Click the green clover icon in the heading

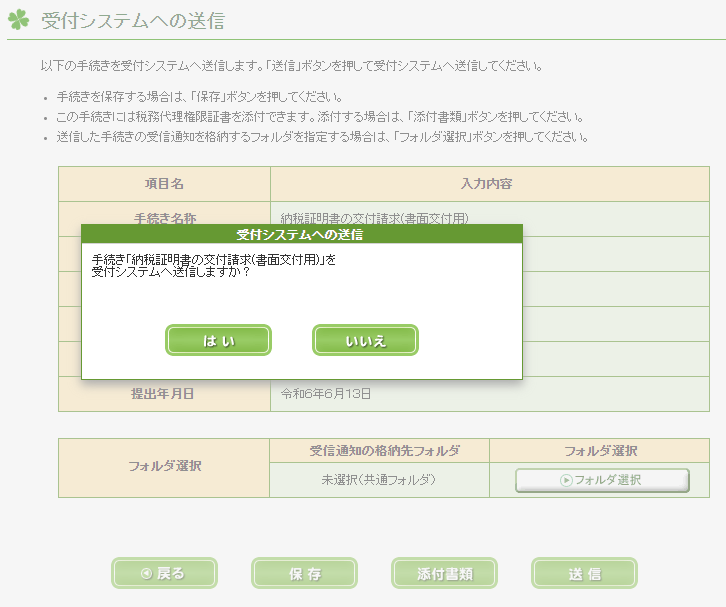(x=19, y=20)
